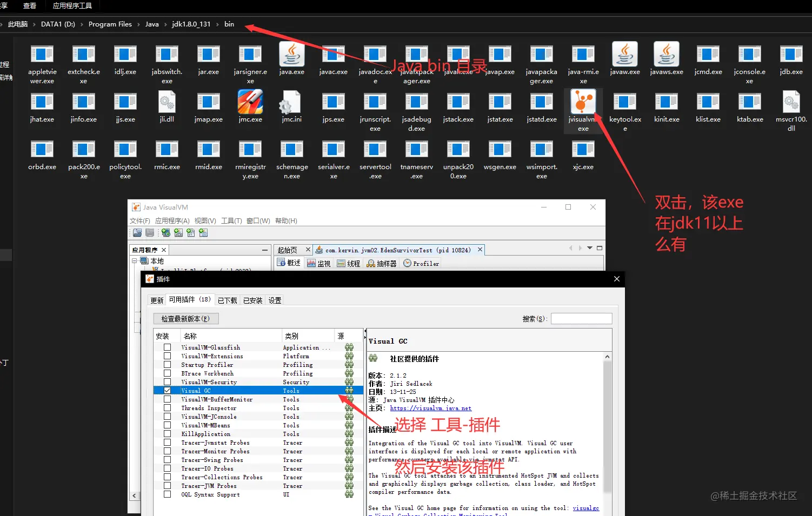Screen dimensions: 812x516
Task: Check the KillApplication install checkbox
Action: pyautogui.click(x=168, y=434)
